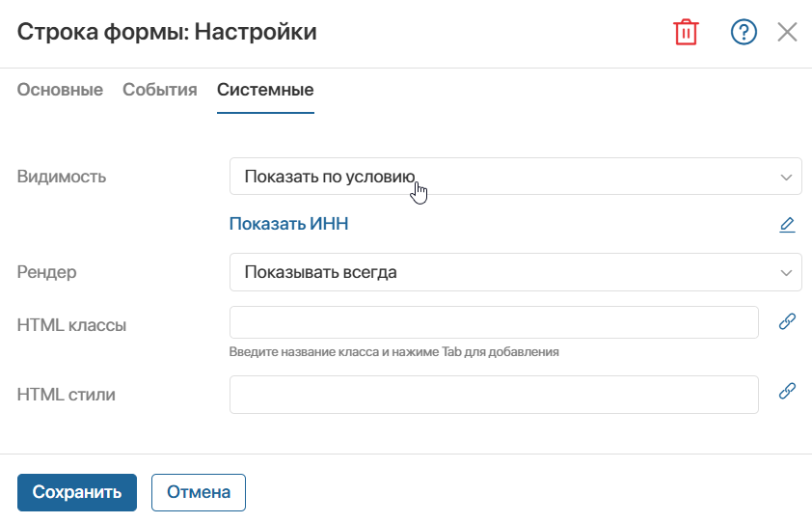Click the Показать ИНН link
The image size is (812, 523).
(289, 224)
